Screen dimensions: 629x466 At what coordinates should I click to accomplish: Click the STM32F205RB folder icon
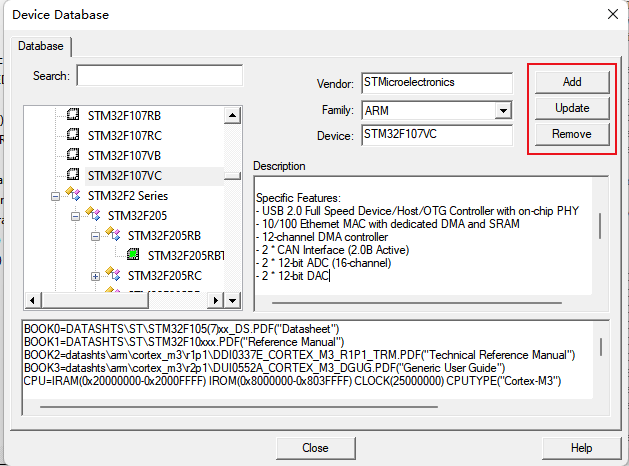click(112, 235)
